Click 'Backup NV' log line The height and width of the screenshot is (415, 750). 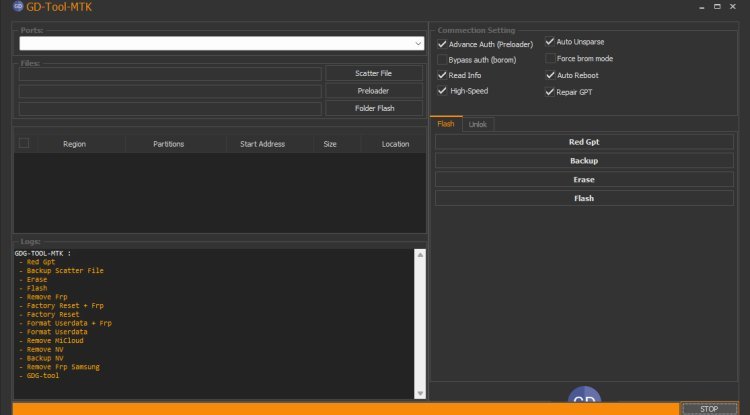pyautogui.click(x=45, y=358)
